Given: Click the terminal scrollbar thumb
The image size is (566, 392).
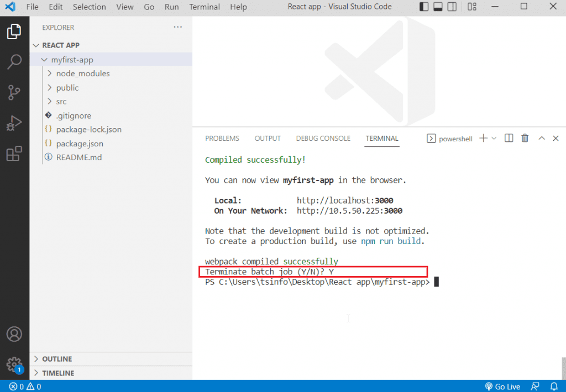Looking at the screenshot, I should pos(563,368).
